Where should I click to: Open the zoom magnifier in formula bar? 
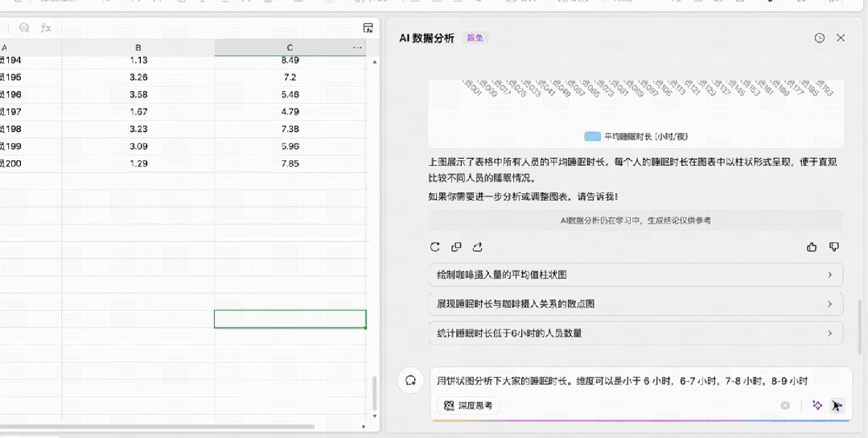(x=24, y=27)
